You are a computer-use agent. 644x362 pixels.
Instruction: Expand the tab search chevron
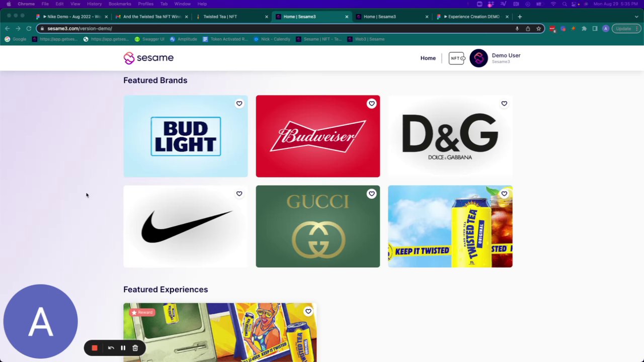[x=637, y=17]
